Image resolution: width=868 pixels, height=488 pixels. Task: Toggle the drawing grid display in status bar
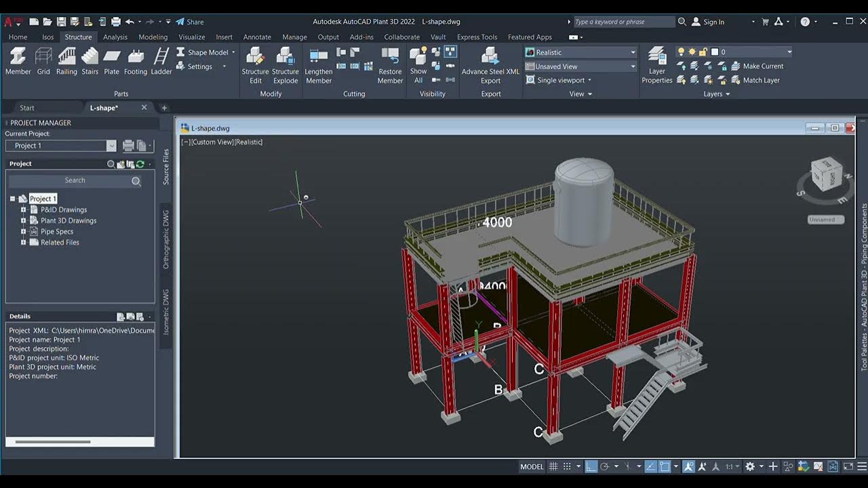[553, 466]
